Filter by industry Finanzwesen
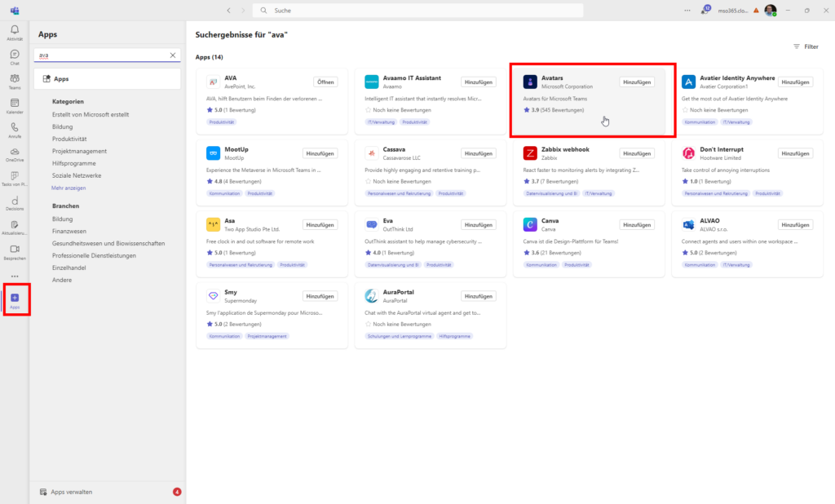This screenshot has height=504, width=835. tap(69, 231)
